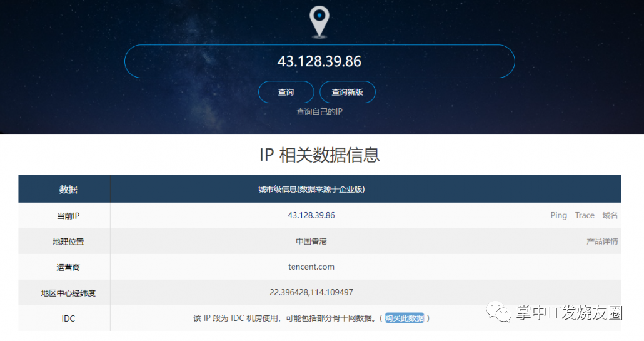Open the 查询自己的IP link
The image size is (644, 341).
tap(319, 111)
